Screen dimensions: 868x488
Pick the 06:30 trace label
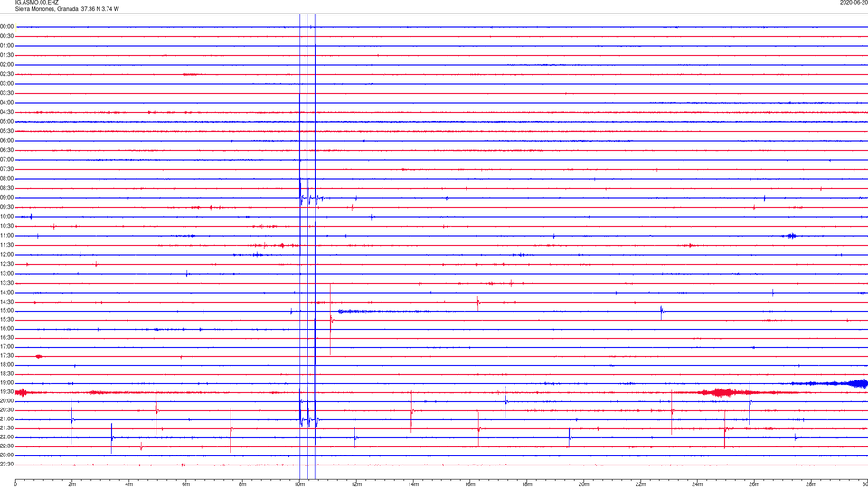7,150
